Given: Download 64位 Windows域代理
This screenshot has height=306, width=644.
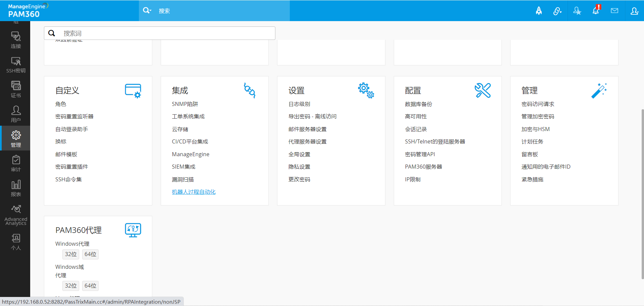Looking at the screenshot, I should click(90, 286).
